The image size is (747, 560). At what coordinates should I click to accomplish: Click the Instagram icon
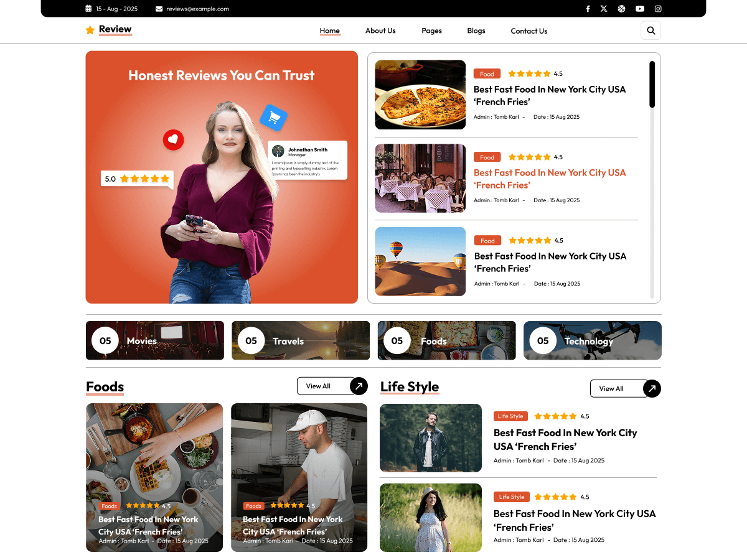coord(658,8)
